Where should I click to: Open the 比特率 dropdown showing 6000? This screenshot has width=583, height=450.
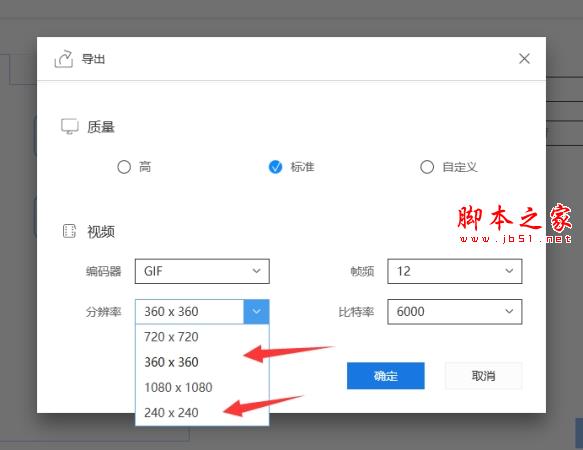(455, 312)
